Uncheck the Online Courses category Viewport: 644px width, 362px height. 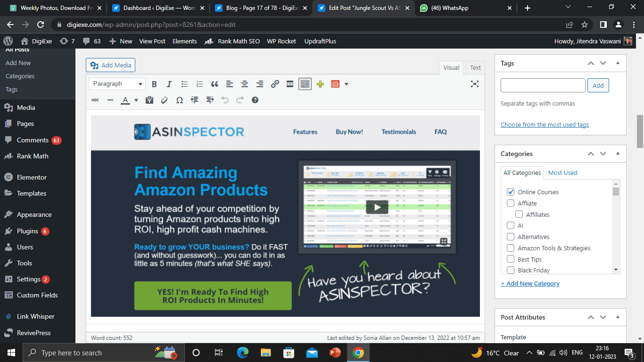pos(511,192)
